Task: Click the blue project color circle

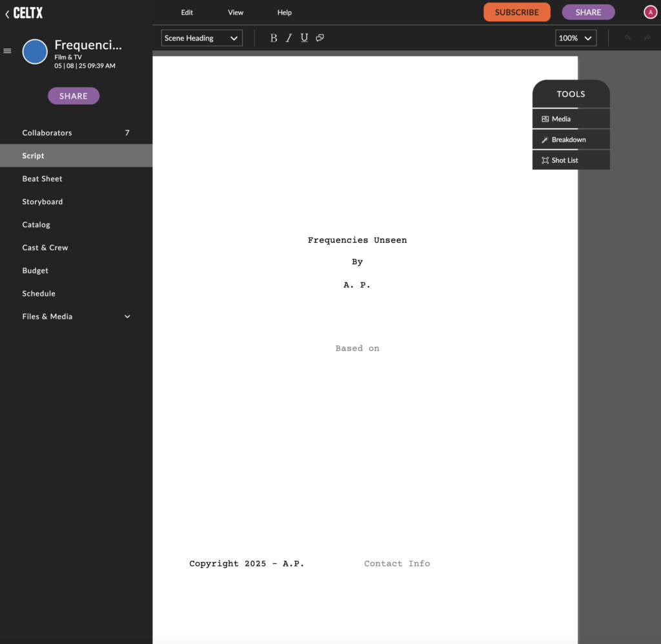Action: click(35, 52)
